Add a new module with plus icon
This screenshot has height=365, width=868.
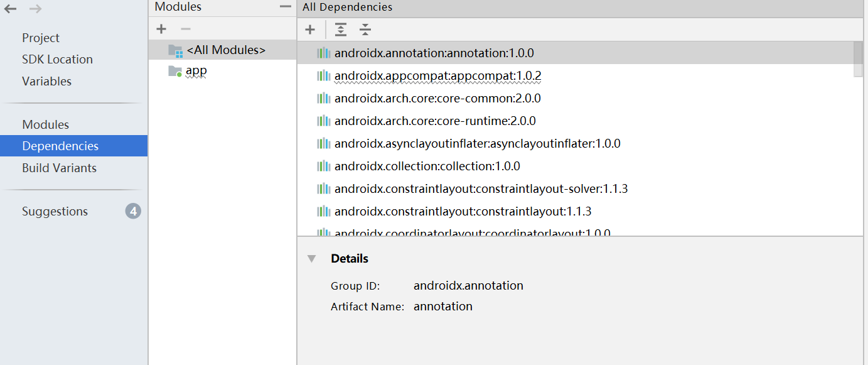161,29
